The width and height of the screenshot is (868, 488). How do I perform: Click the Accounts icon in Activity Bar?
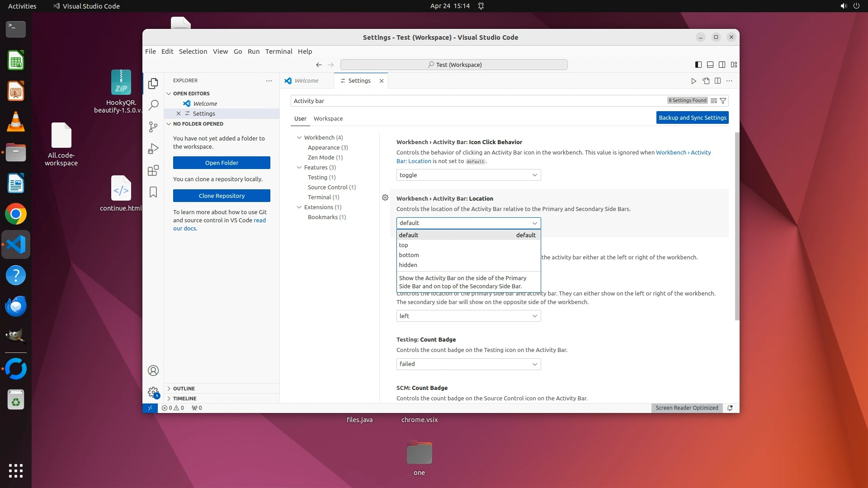[153, 371]
